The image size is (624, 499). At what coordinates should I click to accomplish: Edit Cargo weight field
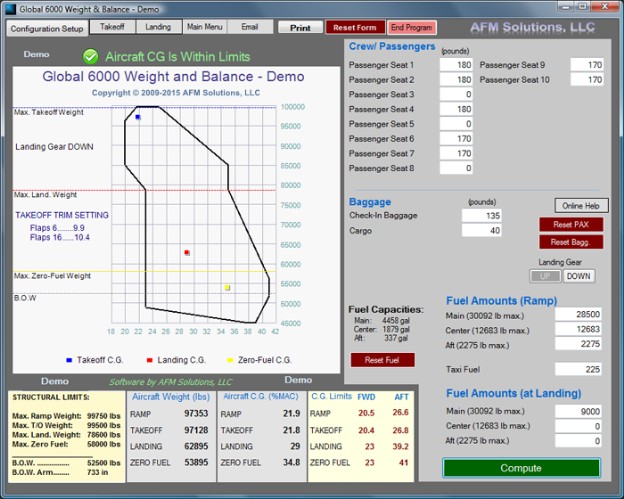(x=482, y=230)
